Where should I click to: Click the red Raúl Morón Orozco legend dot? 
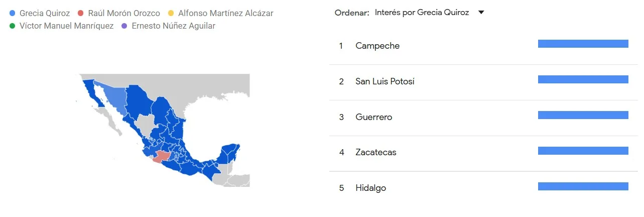click(x=81, y=14)
